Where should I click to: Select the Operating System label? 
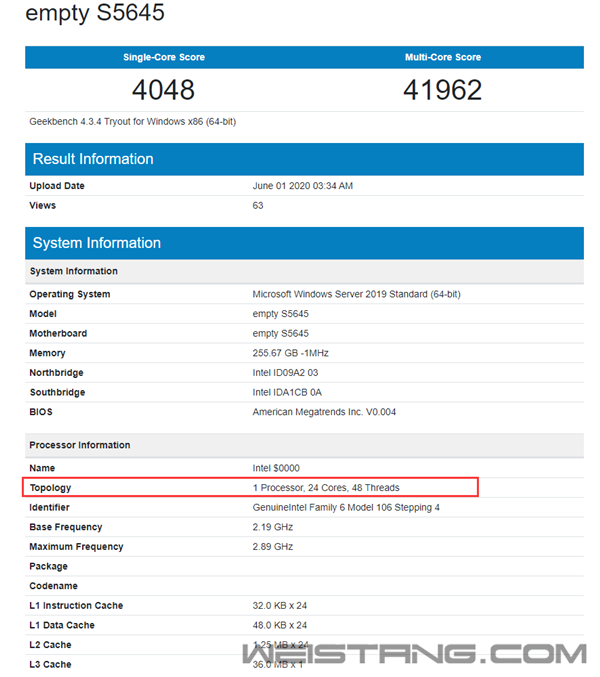(70, 294)
